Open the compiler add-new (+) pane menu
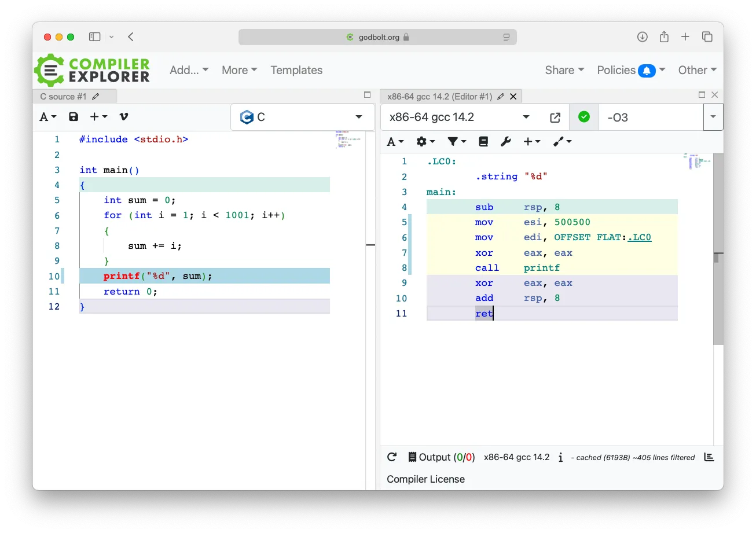The width and height of the screenshot is (756, 533). pos(532,142)
